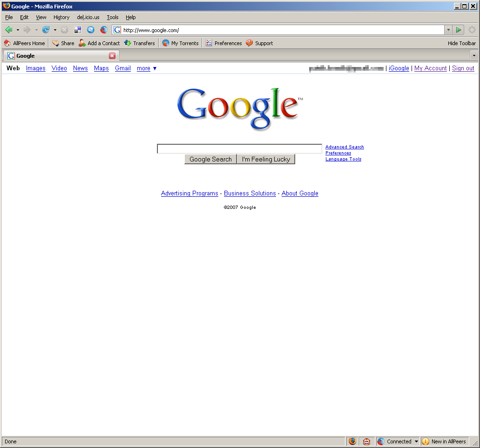Open the Forward history dropdown arrow

(36, 30)
